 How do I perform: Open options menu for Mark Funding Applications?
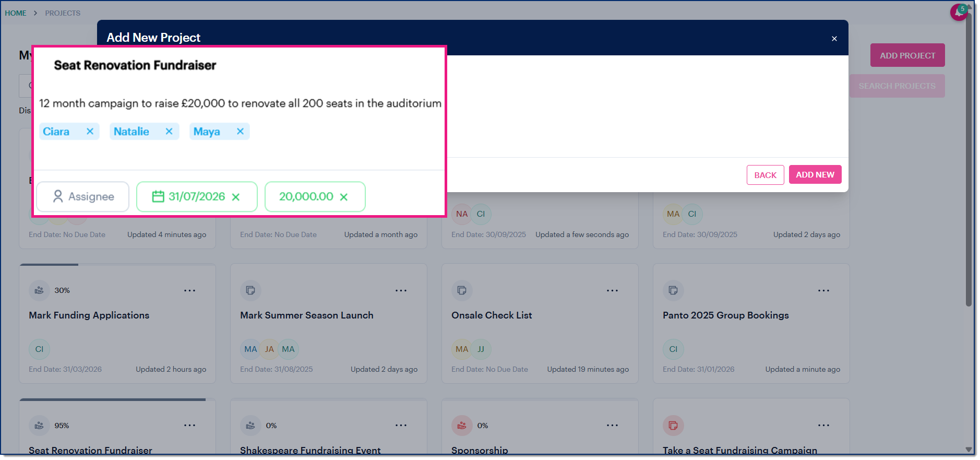pyautogui.click(x=190, y=290)
